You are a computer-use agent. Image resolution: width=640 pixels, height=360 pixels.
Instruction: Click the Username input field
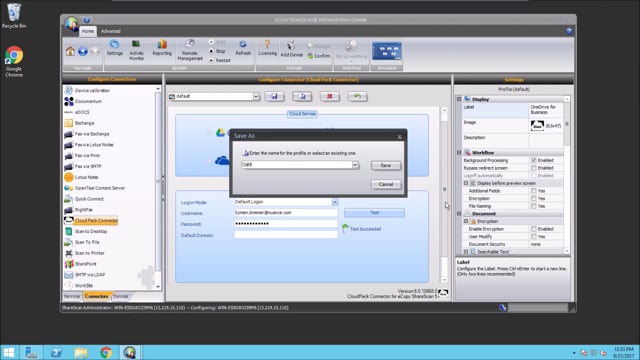tap(286, 213)
